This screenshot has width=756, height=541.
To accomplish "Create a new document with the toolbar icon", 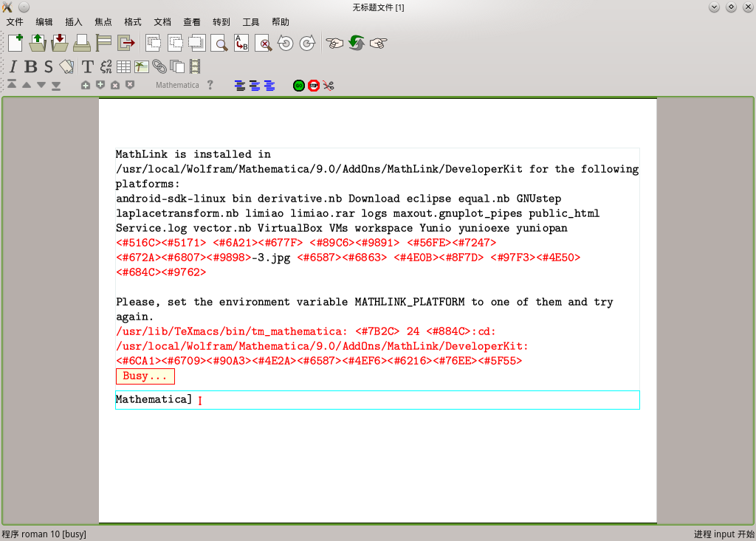I will pyautogui.click(x=16, y=43).
